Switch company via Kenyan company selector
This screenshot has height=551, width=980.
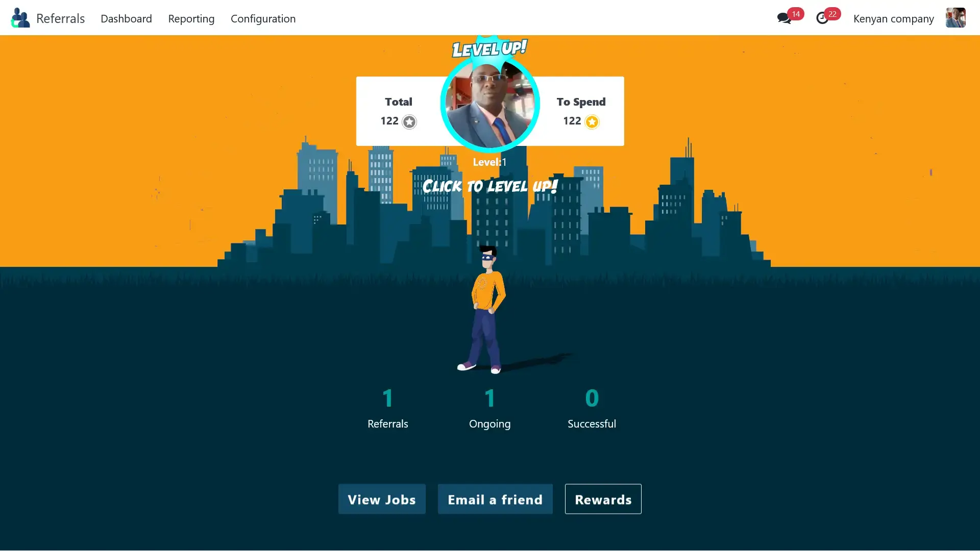tap(893, 19)
